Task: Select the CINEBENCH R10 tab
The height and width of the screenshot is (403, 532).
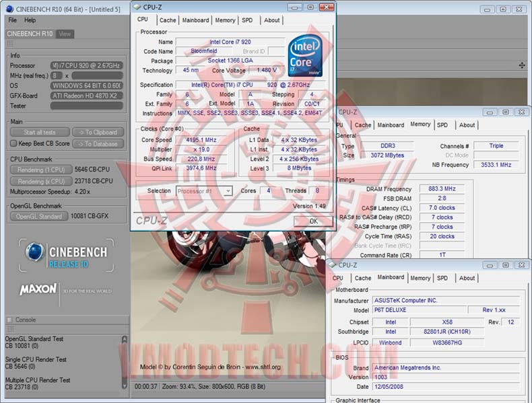Action: [x=30, y=34]
